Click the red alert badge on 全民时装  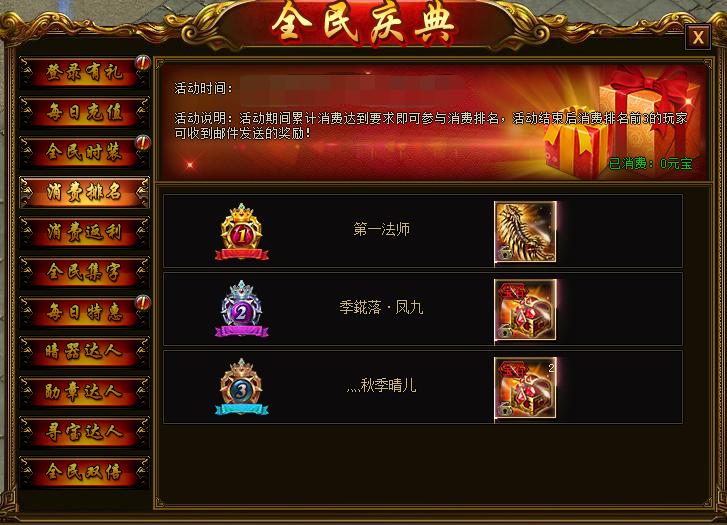pos(143,142)
